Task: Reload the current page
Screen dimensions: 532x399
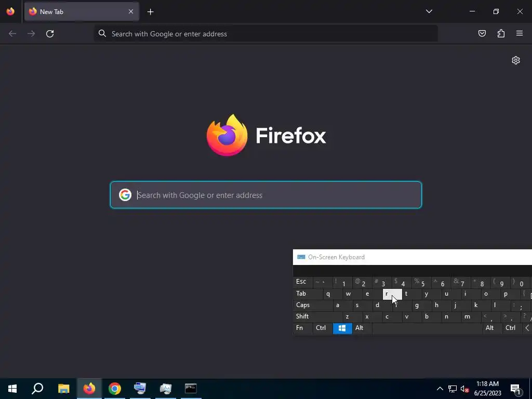Action: [50, 34]
